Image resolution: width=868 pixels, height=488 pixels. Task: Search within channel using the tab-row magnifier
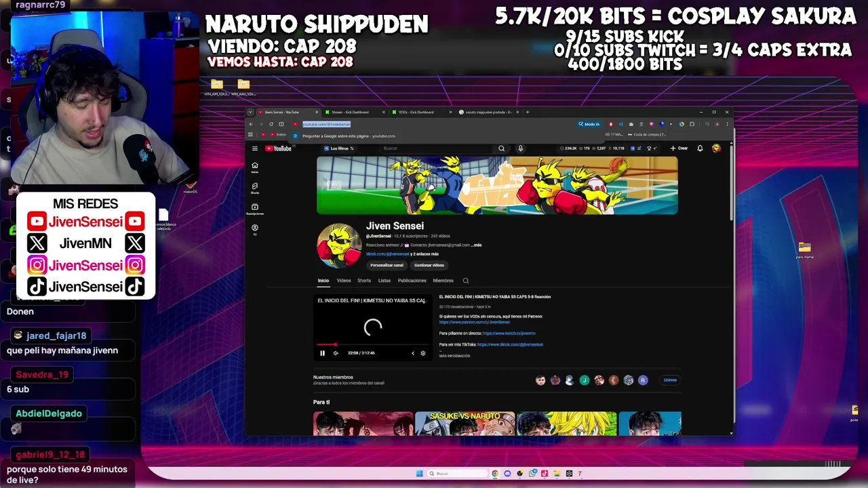[x=466, y=281]
